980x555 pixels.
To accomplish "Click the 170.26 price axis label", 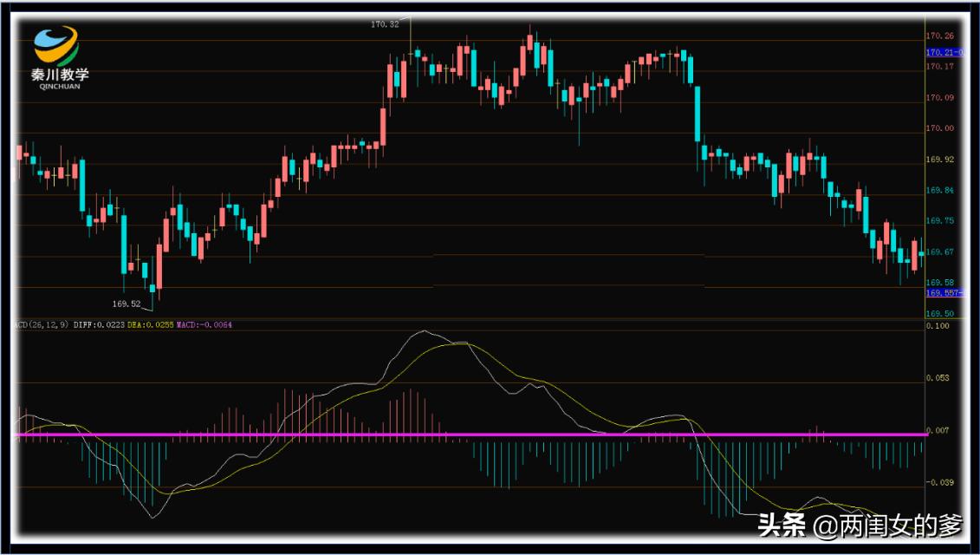I will [940, 36].
